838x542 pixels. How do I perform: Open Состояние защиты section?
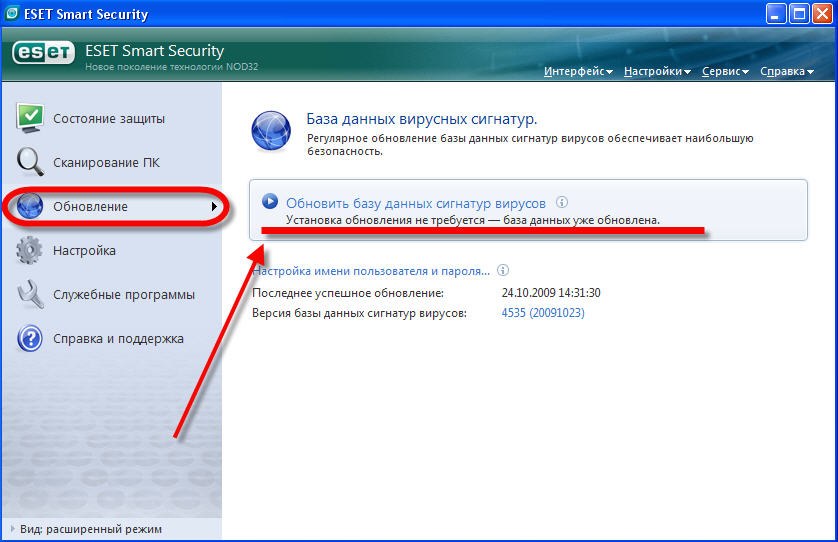click(111, 118)
